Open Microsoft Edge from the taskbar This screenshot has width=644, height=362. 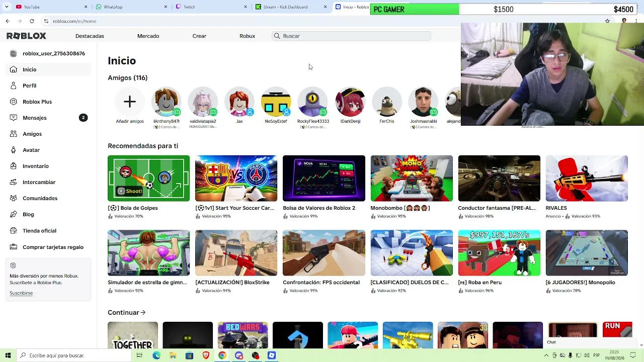point(156,355)
